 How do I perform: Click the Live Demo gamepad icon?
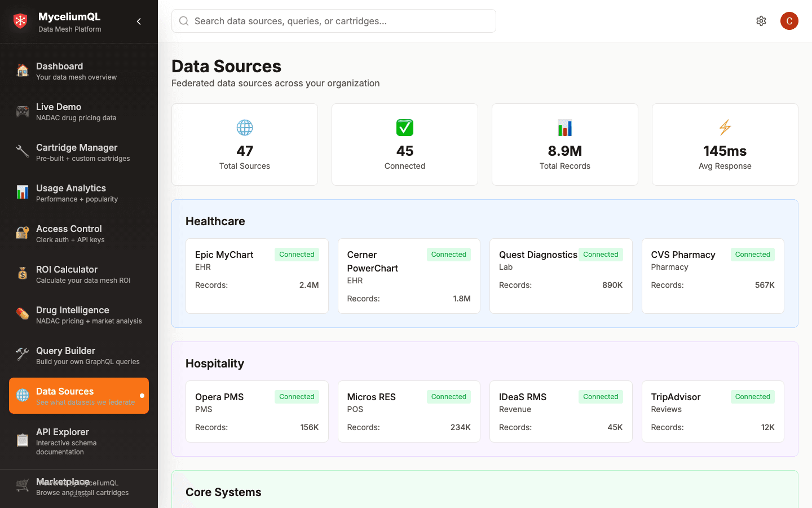point(23,111)
